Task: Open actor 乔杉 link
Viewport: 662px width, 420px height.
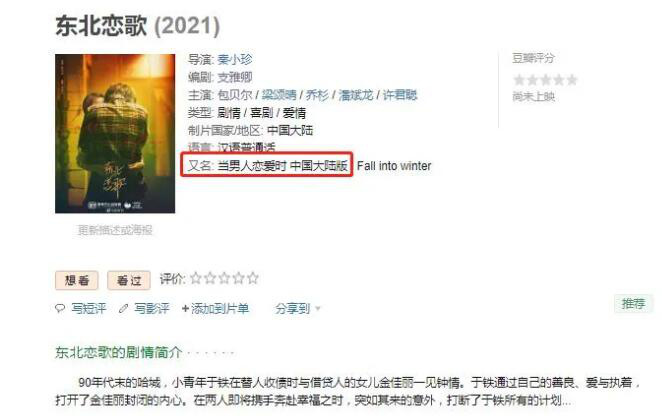Action: tap(317, 95)
